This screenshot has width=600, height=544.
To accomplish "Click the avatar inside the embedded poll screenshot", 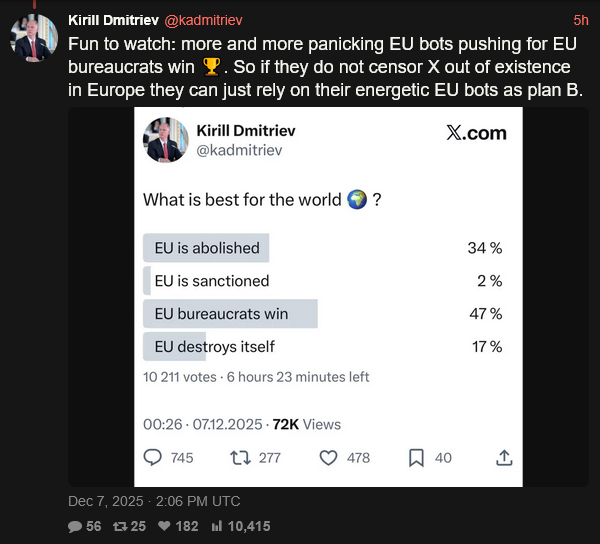I will [165, 140].
